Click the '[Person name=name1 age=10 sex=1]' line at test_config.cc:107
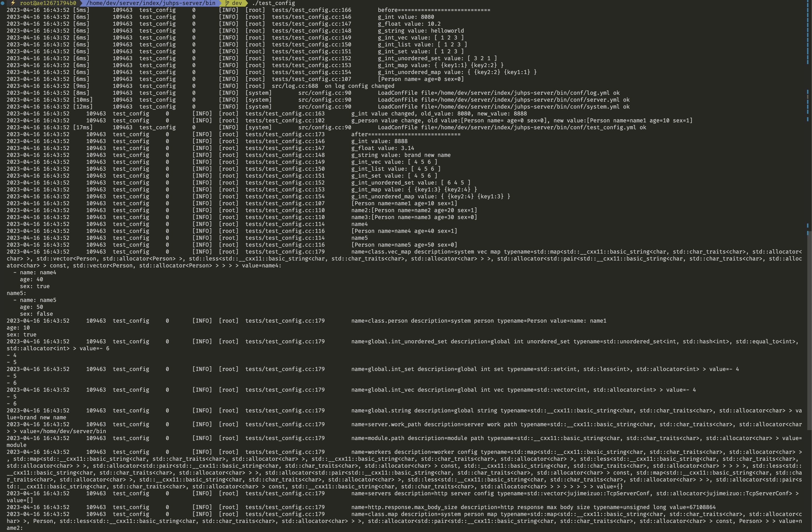This screenshot has height=532, width=812. point(404,203)
